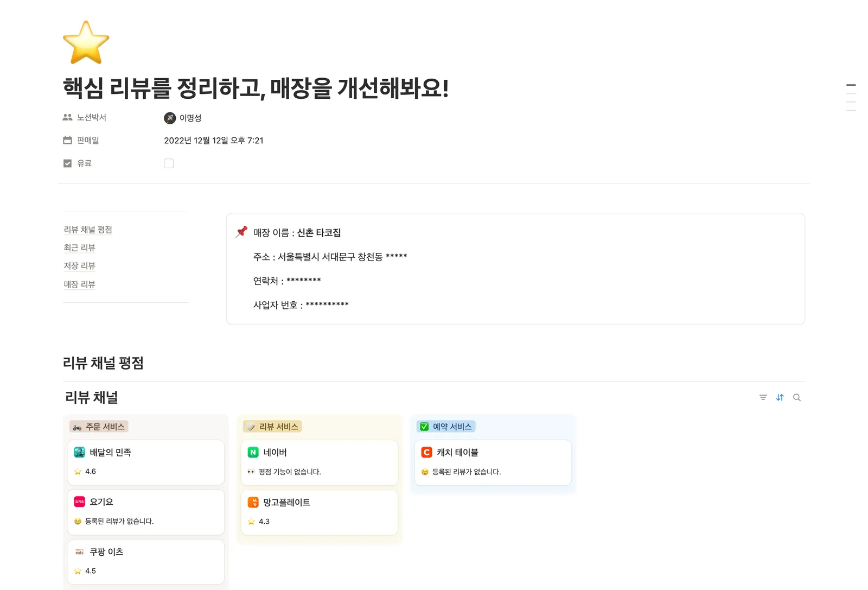The height and width of the screenshot is (590, 868).
Task: Click the top outline marker on right edge
Action: coord(851,85)
